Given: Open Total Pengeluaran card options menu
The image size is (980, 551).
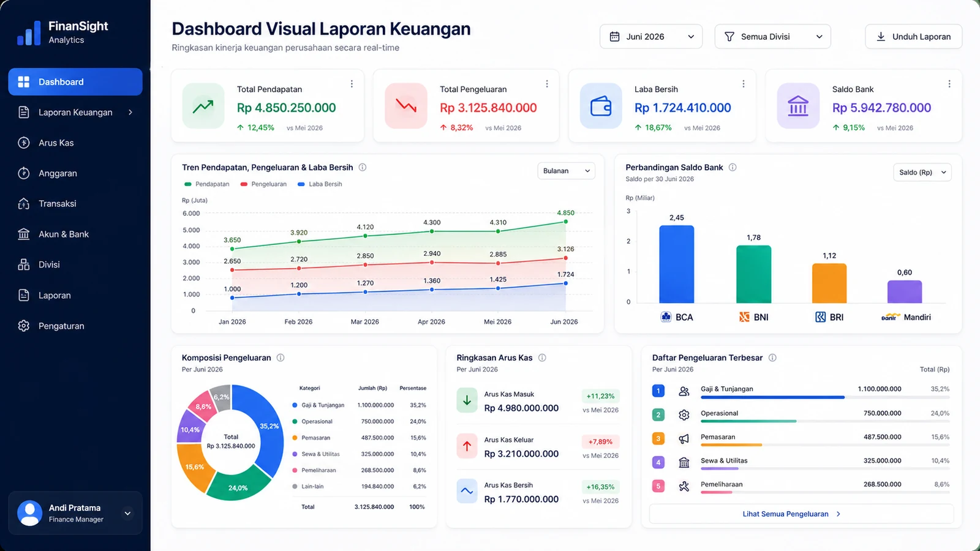Looking at the screenshot, I should [547, 84].
